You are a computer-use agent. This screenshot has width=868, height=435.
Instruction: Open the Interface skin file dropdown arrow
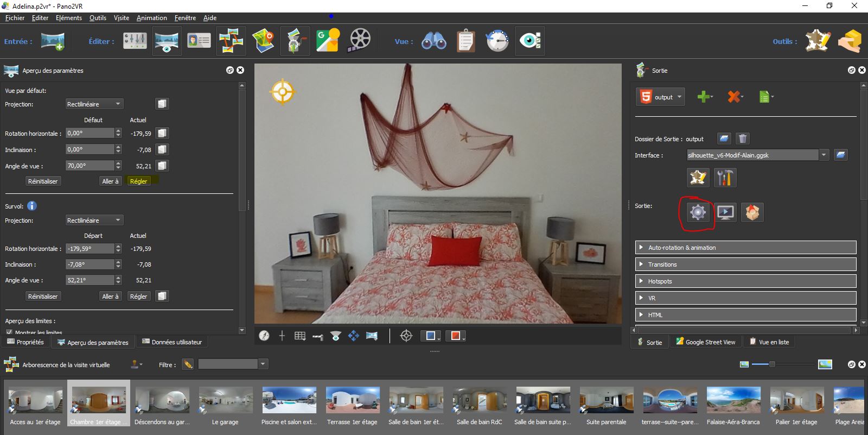824,155
